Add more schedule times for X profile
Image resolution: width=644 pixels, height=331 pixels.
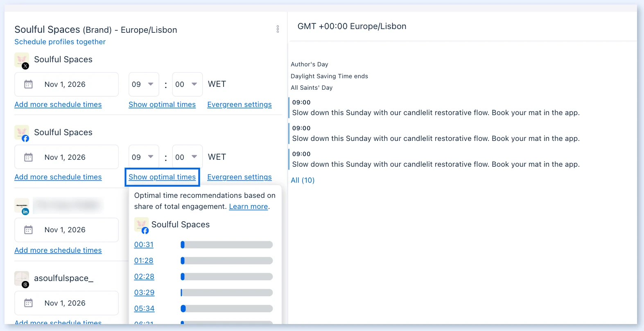point(58,104)
